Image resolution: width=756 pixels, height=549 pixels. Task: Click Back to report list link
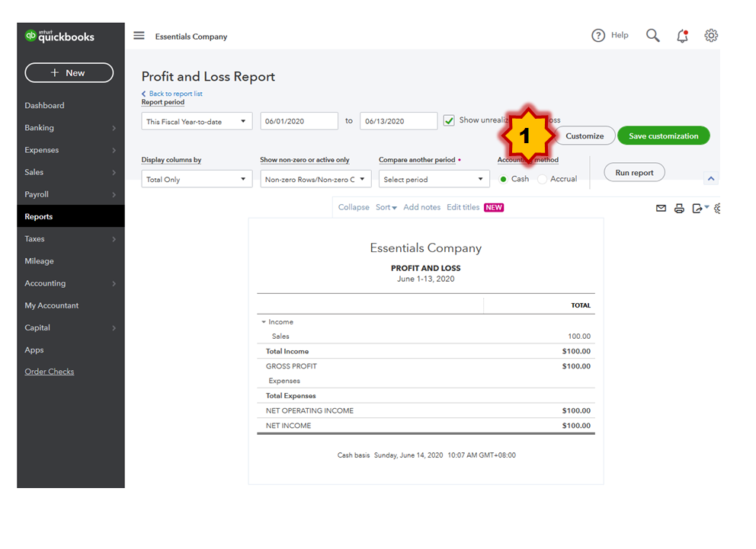(x=175, y=94)
